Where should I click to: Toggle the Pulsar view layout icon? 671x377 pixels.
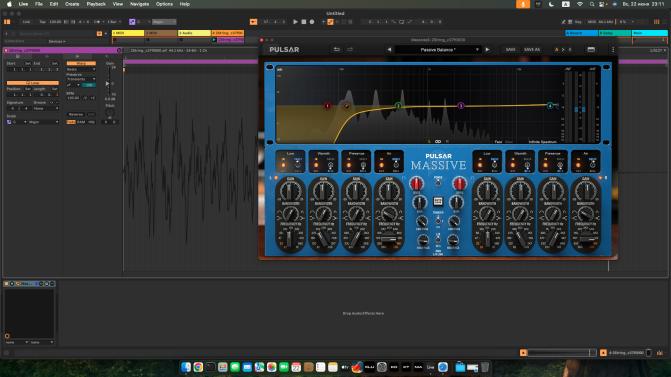591,50
